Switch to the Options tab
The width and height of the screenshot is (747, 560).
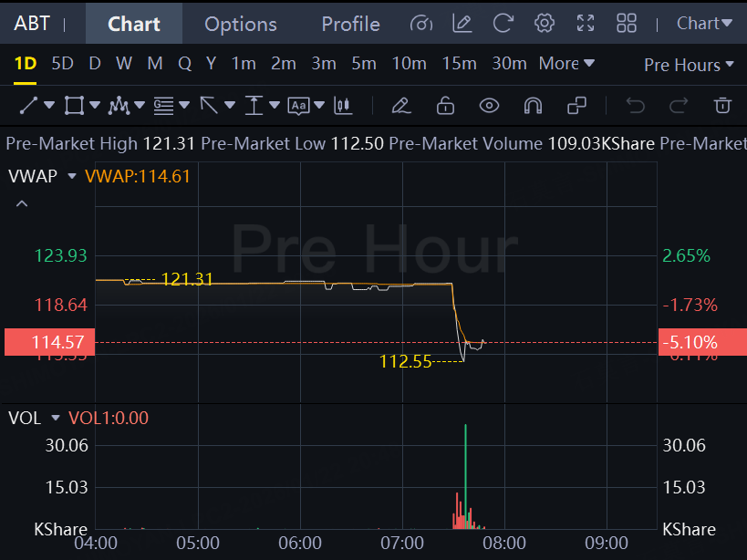click(x=241, y=24)
